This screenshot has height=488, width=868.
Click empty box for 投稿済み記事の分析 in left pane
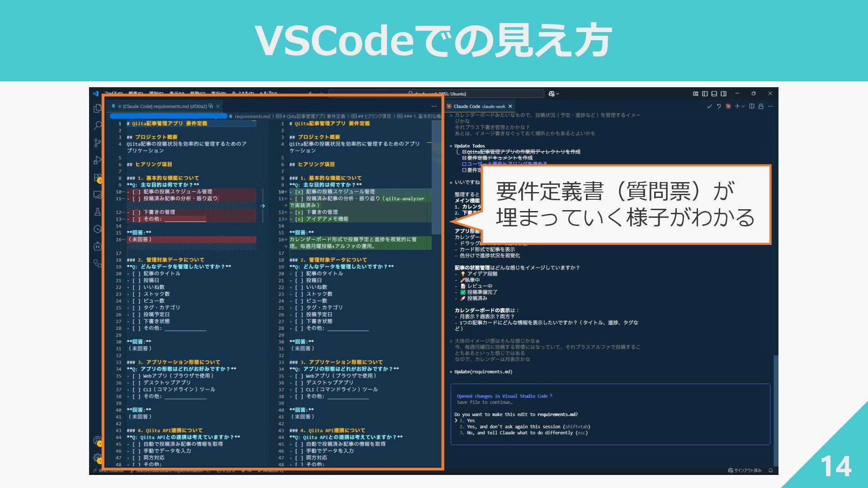[136, 198]
